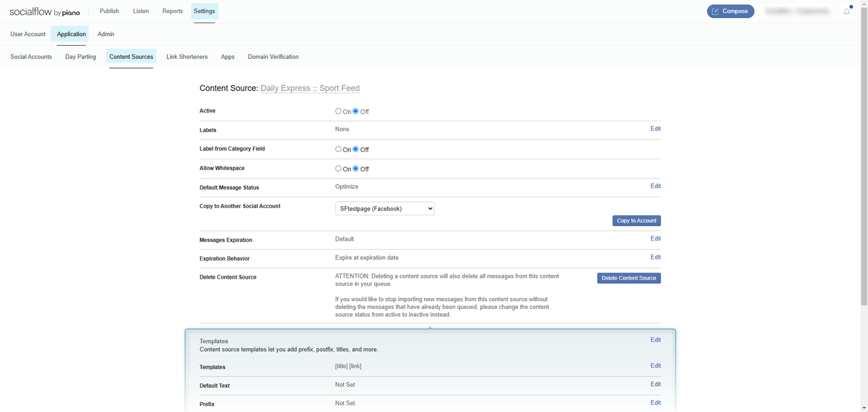Click the Compose button
Viewport: 868px width, 412px height.
730,11
